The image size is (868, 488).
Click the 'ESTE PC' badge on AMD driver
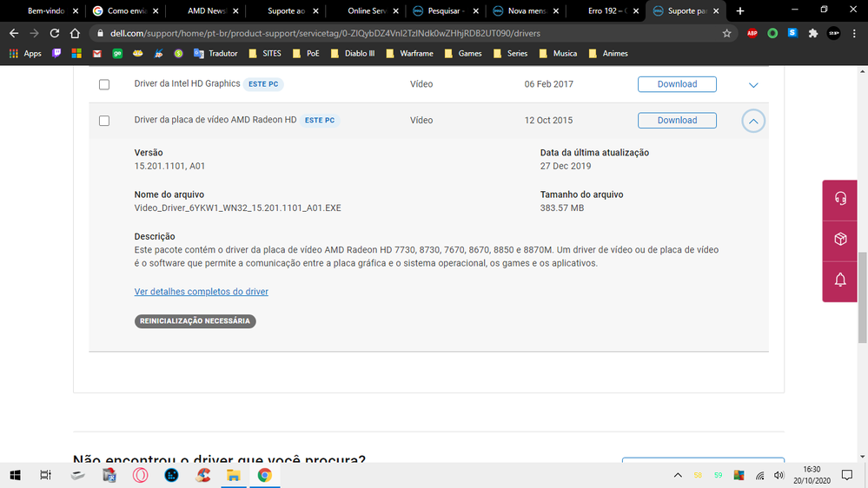pyautogui.click(x=320, y=120)
